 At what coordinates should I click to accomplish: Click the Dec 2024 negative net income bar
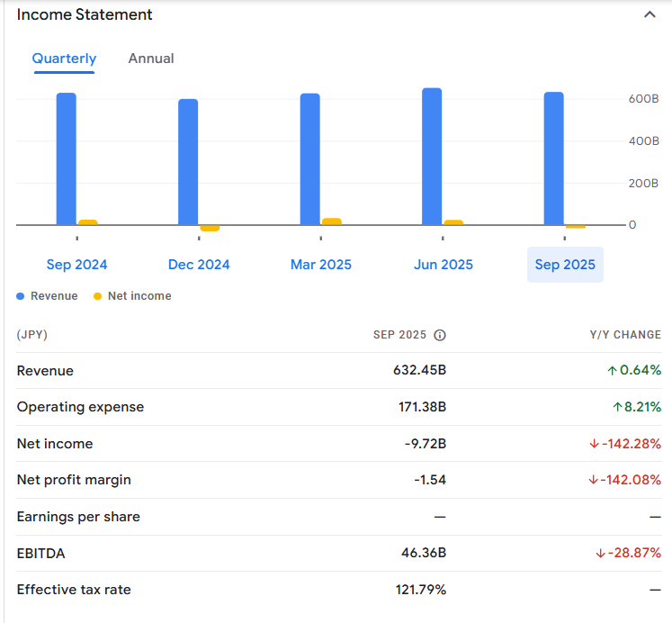pyautogui.click(x=210, y=228)
